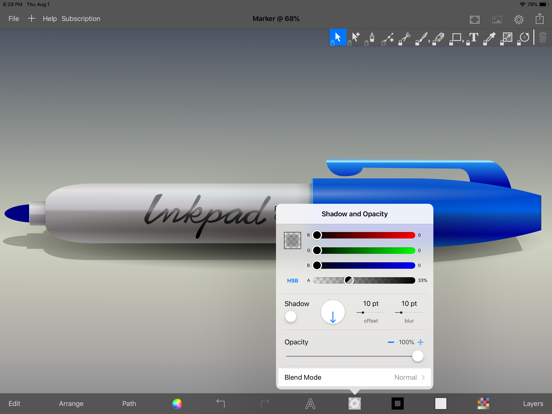The height and width of the screenshot is (414, 552).
Task: Click the red R channel slider
Action: coord(364,235)
